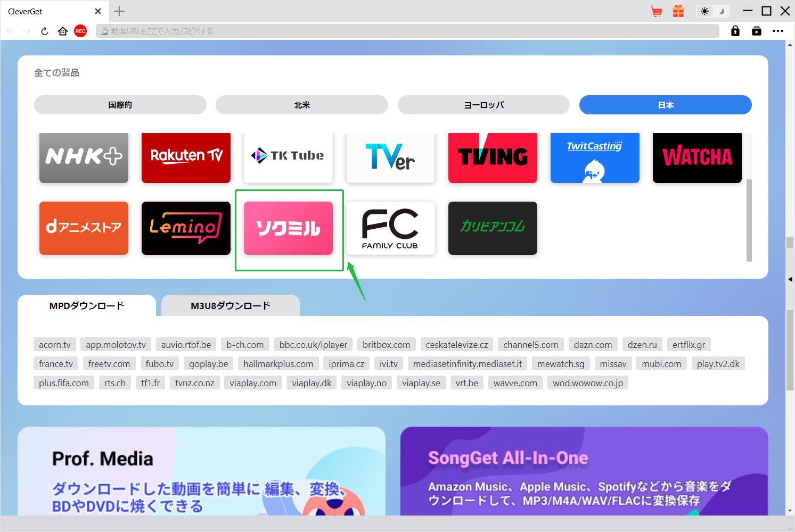
Task: Switch to the MPDダウンロード tab
Action: coord(87,305)
